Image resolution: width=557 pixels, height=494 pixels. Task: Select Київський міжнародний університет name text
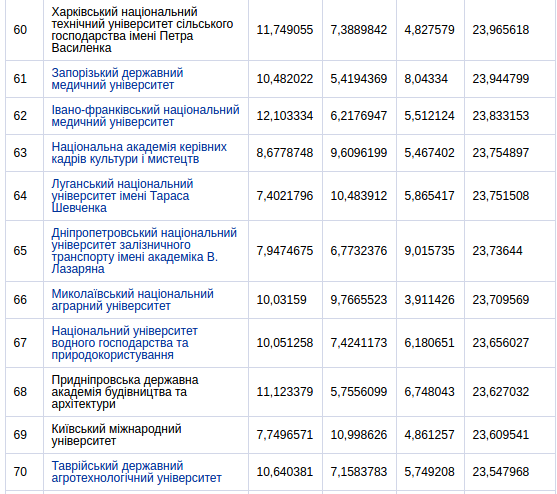click(116, 435)
